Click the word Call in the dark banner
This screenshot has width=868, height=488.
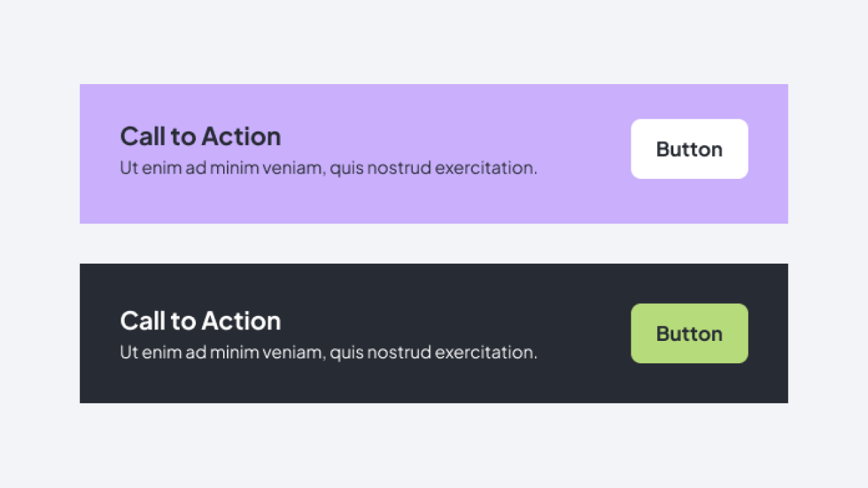142,321
